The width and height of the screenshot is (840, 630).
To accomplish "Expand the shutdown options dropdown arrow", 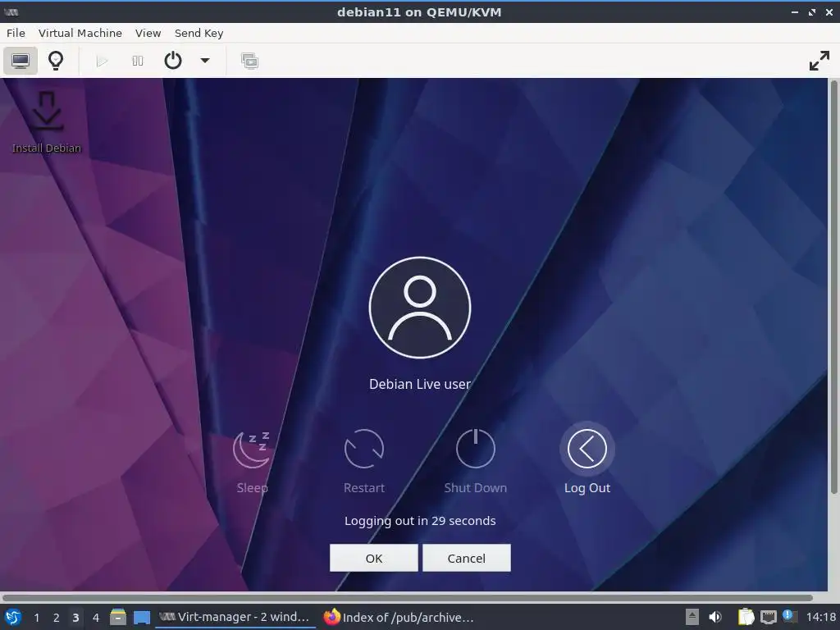I will pos(204,61).
